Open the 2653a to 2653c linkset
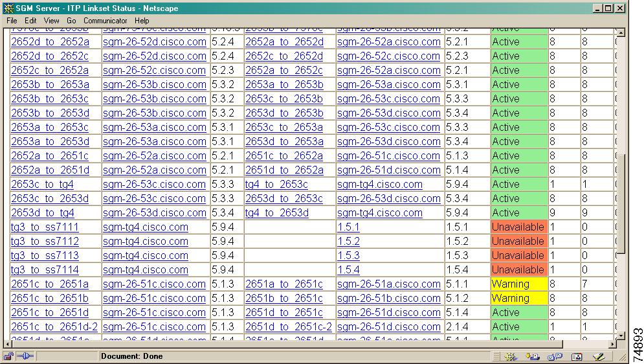Screen dimensions: 644x364 pos(50,128)
